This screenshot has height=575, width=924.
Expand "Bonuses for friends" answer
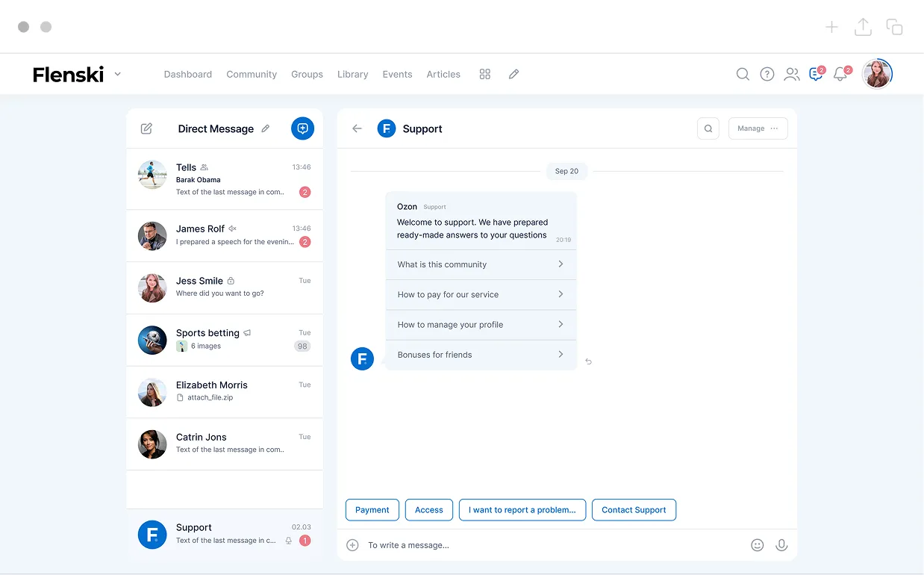tap(481, 355)
